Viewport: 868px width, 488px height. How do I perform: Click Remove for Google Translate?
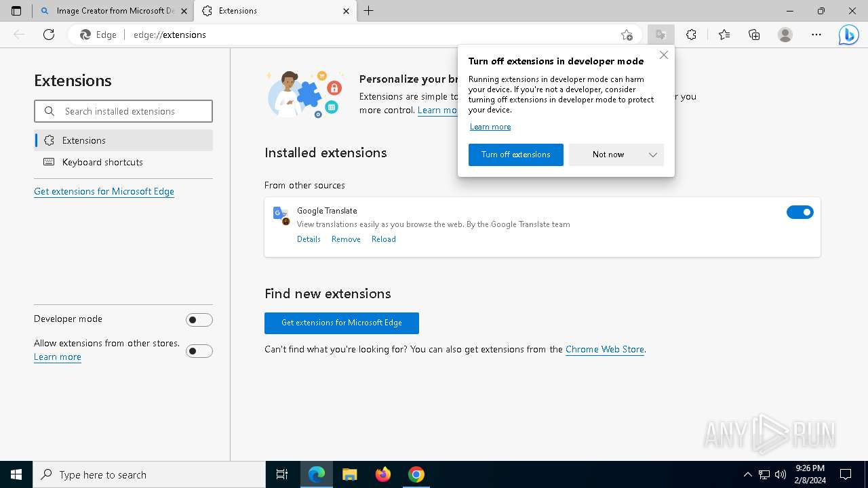346,239
